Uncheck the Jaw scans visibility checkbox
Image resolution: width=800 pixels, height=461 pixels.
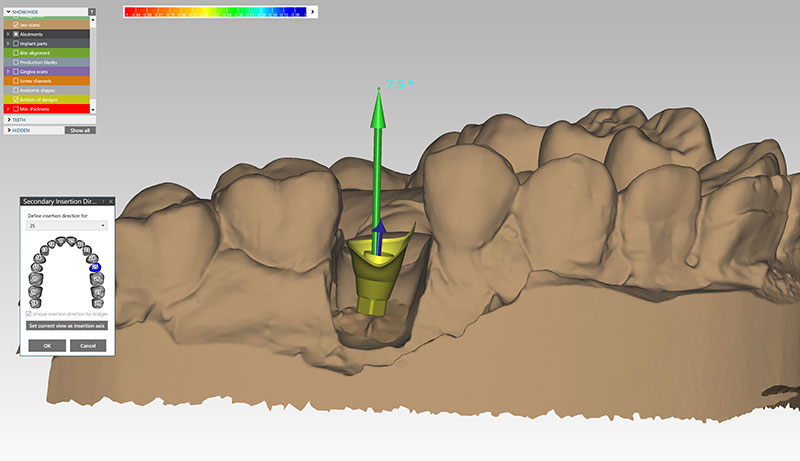coord(16,24)
